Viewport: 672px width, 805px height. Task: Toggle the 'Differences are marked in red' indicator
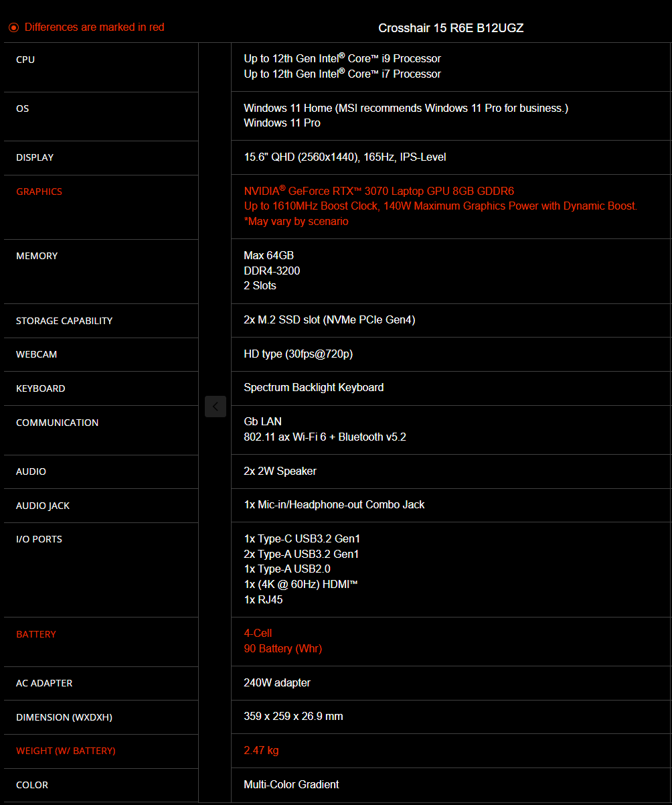coord(87,27)
